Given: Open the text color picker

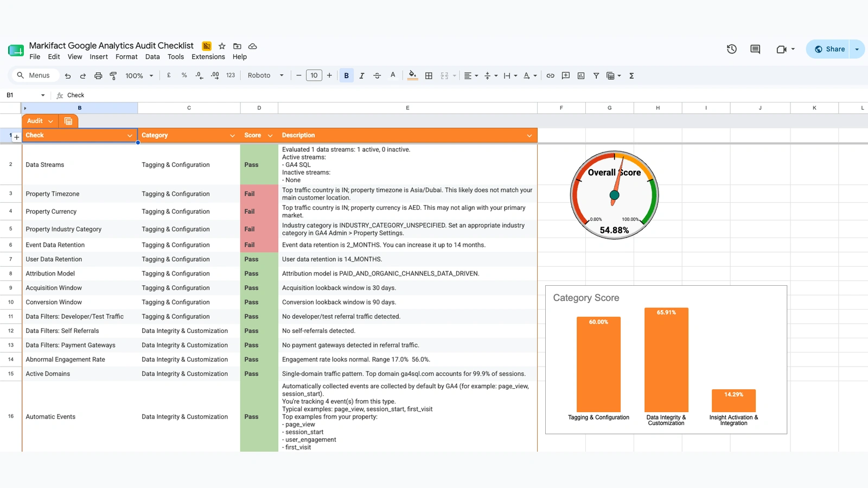Looking at the screenshot, I should 393,75.
